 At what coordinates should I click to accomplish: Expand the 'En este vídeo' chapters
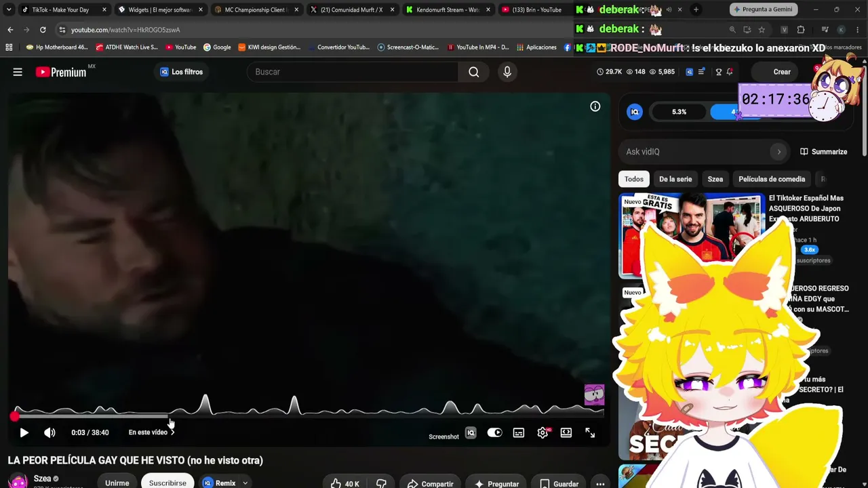(151, 432)
